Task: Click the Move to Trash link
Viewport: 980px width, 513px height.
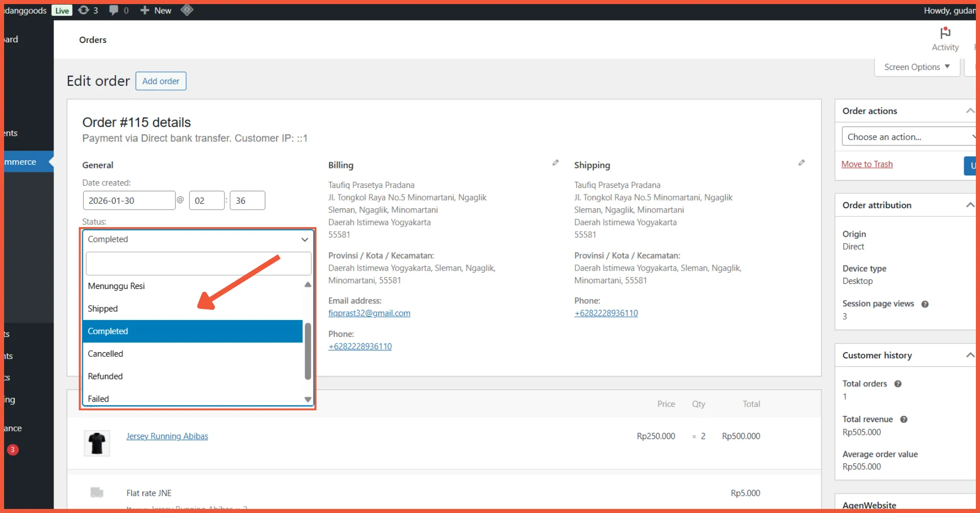Action: [x=867, y=164]
